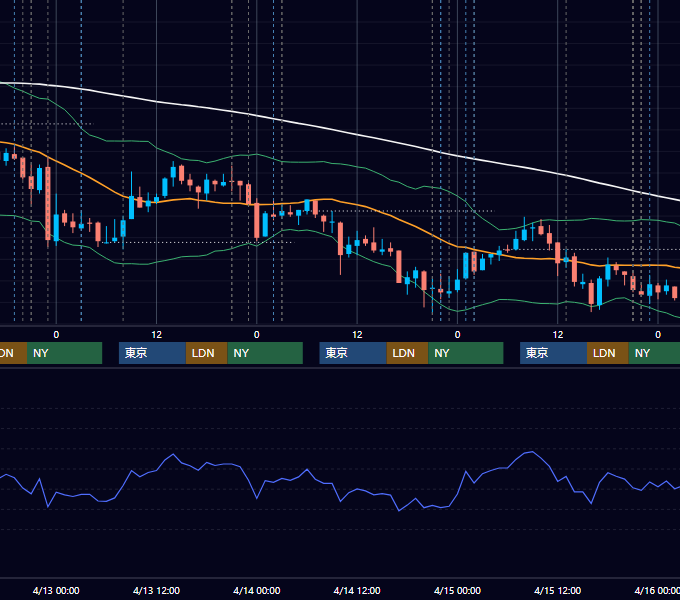The height and width of the screenshot is (600, 680).
Task: Select the white long-term moving average line
Action: 357,134
